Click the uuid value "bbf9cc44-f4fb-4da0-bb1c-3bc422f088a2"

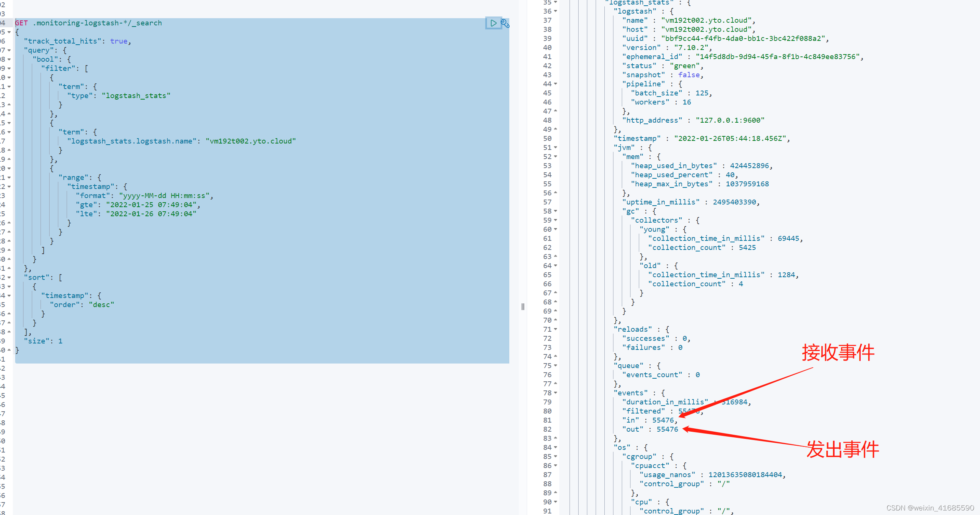point(743,38)
